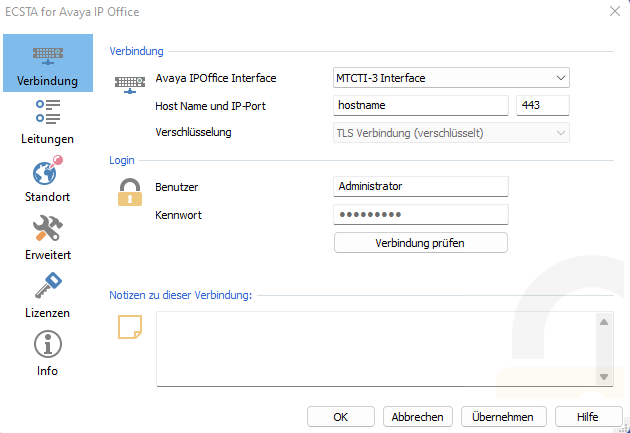The height and width of the screenshot is (433, 630).
Task: Click the OK button
Action: click(341, 416)
